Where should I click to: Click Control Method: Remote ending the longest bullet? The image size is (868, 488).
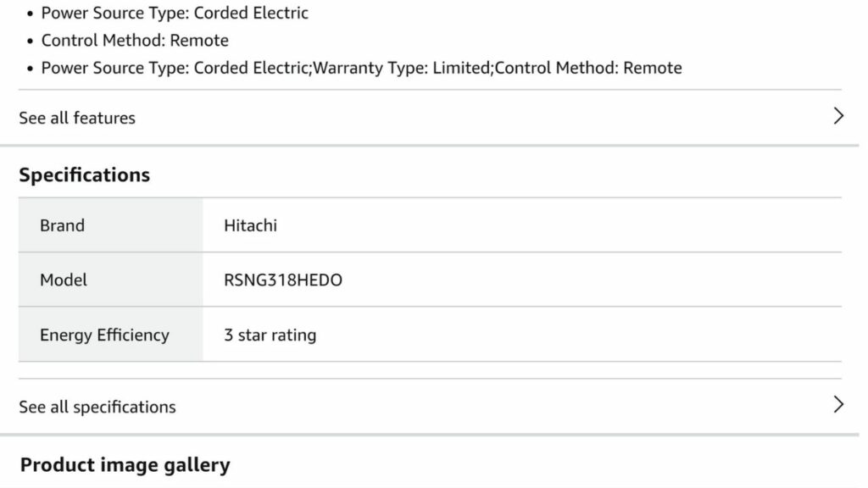click(x=588, y=68)
